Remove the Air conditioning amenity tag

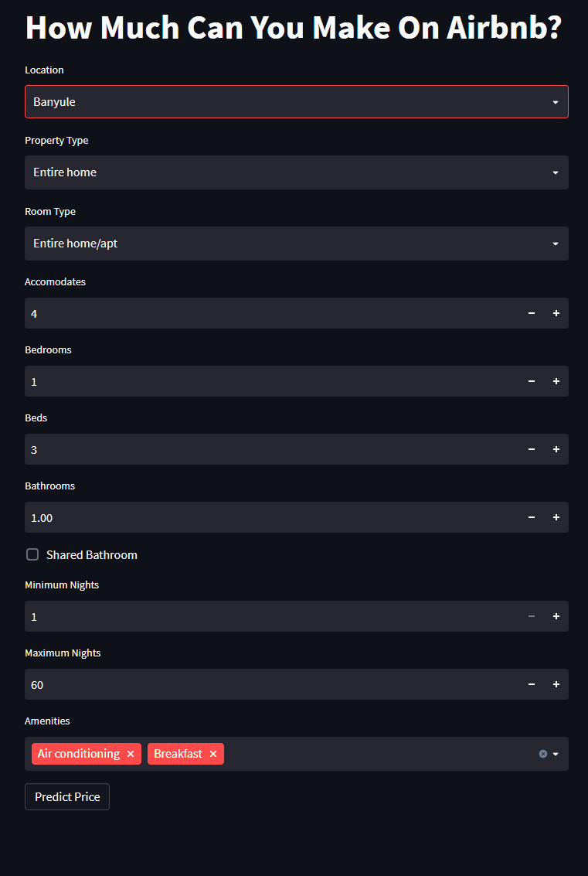pos(131,753)
